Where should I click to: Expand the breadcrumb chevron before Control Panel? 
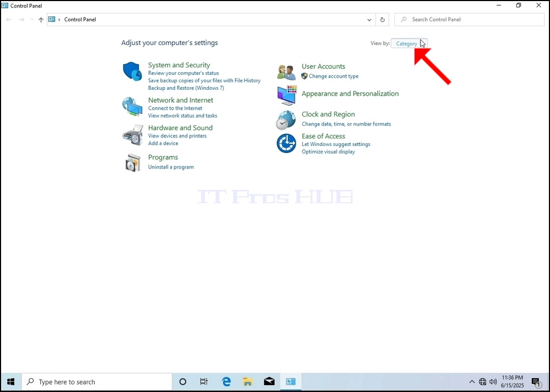pyautogui.click(x=59, y=20)
